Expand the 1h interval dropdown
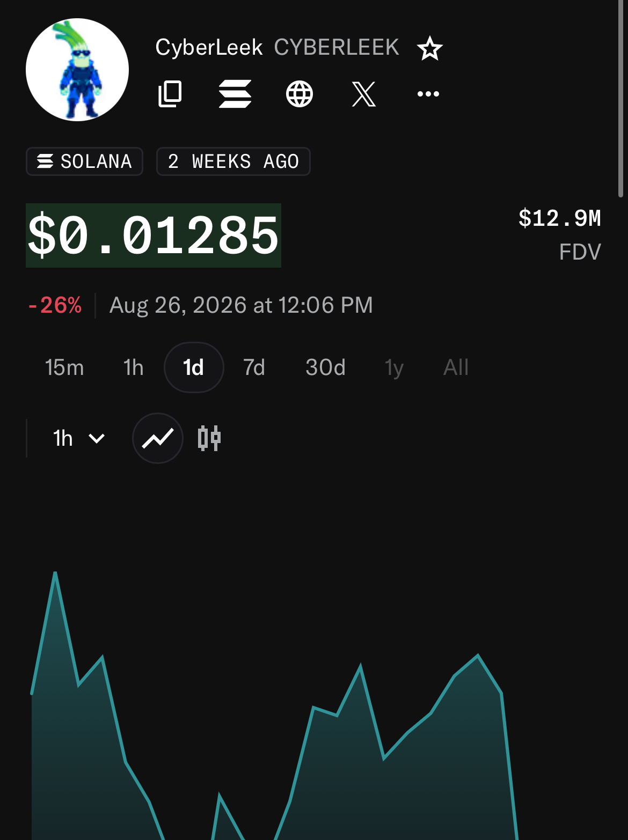The width and height of the screenshot is (628, 840). (79, 438)
